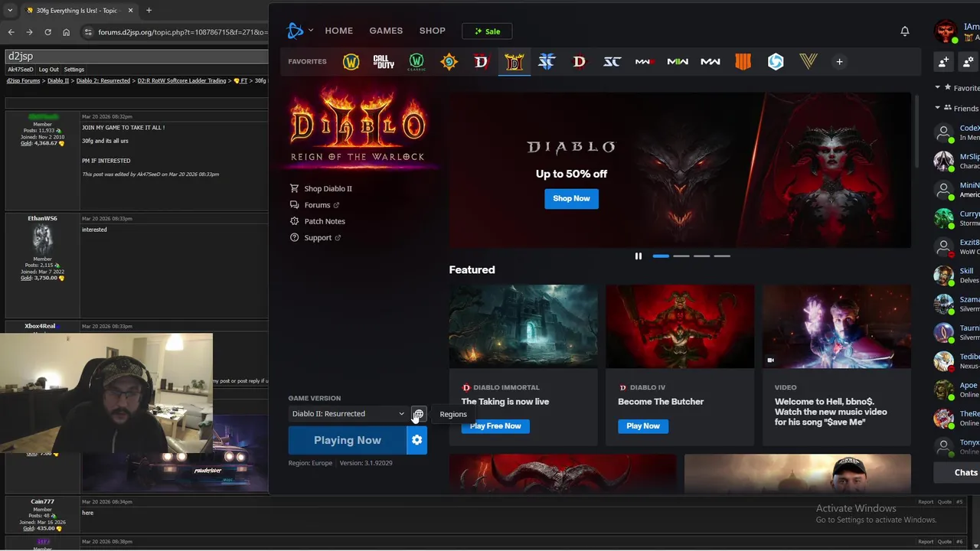Select StarCraft SC icon in favorites bar
Viewport: 980px width, 551px height.
pyautogui.click(x=612, y=62)
